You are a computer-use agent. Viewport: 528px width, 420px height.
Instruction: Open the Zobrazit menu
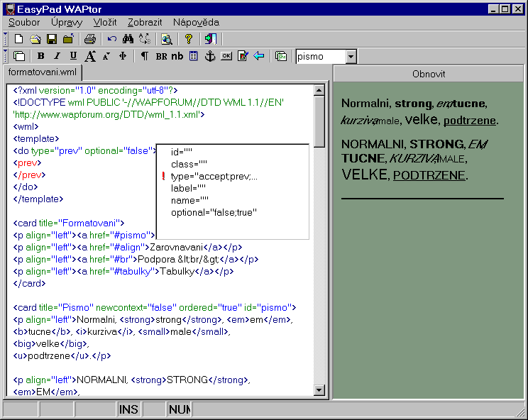(145, 23)
